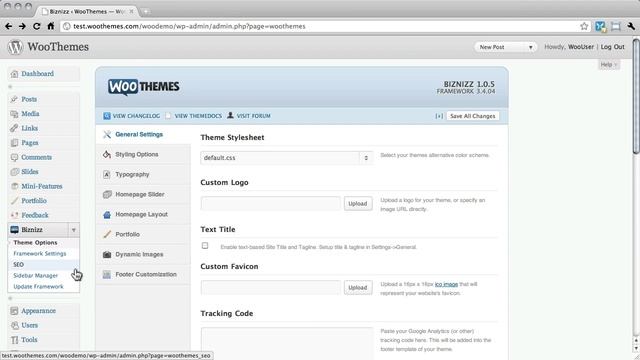
Task: Open the Links sidebar item
Action: pos(29,128)
